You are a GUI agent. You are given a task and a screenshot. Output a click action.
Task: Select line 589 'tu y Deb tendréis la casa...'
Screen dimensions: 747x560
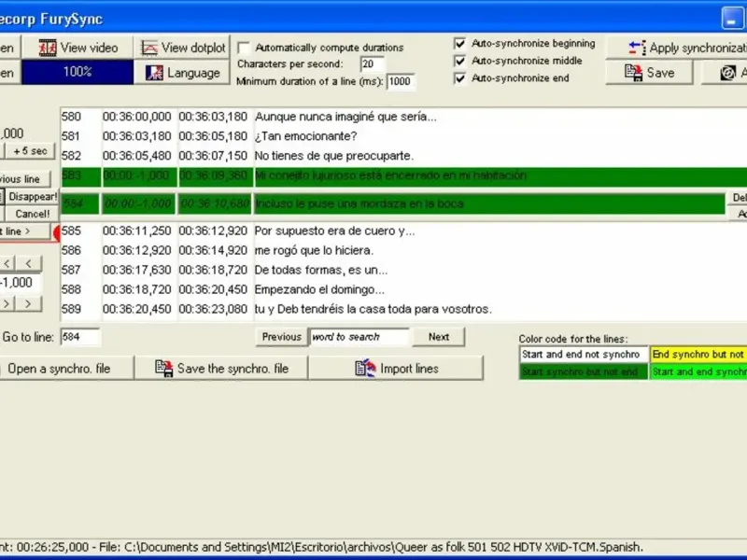404,309
